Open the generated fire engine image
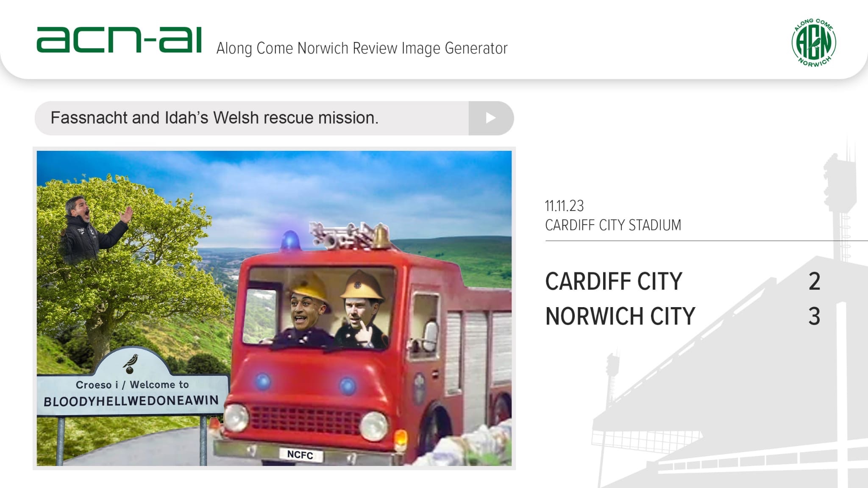The image size is (868, 488). 274,308
